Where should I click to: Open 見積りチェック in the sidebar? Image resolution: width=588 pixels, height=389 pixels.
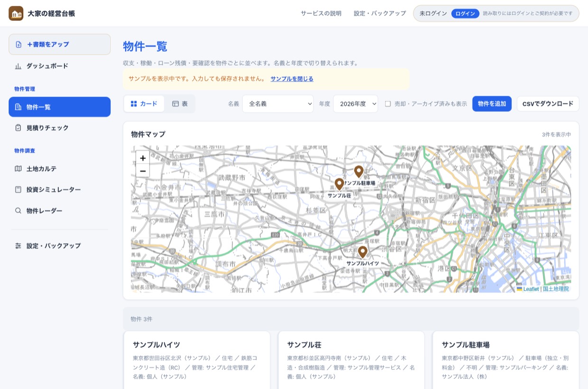click(60, 128)
